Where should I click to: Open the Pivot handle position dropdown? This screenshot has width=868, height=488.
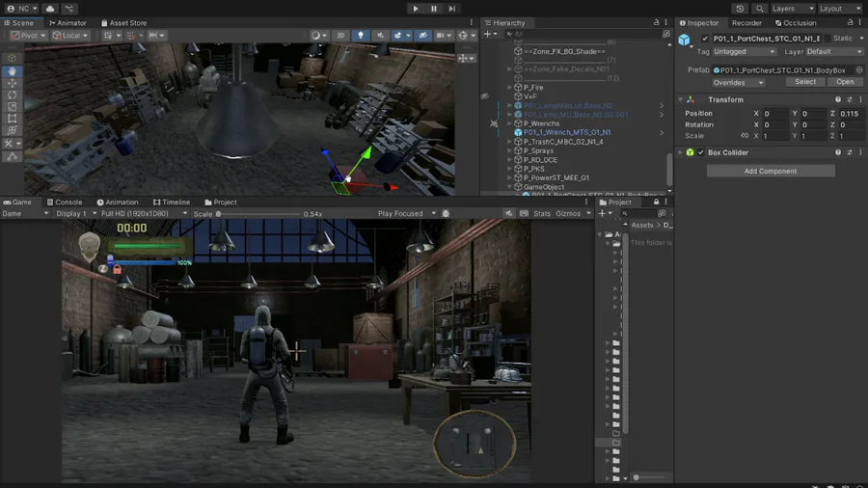click(29, 35)
